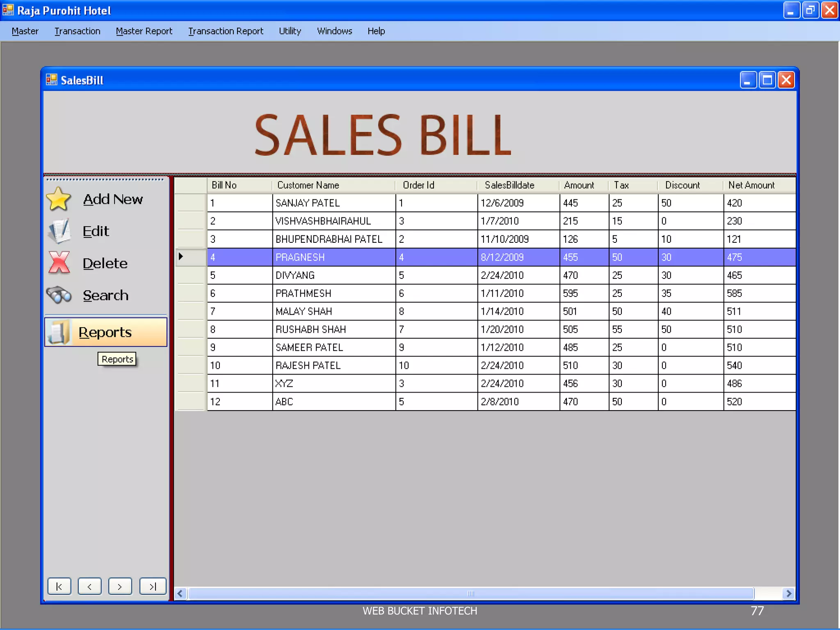Go to the next record
This screenshot has width=840, height=630.
point(120,587)
